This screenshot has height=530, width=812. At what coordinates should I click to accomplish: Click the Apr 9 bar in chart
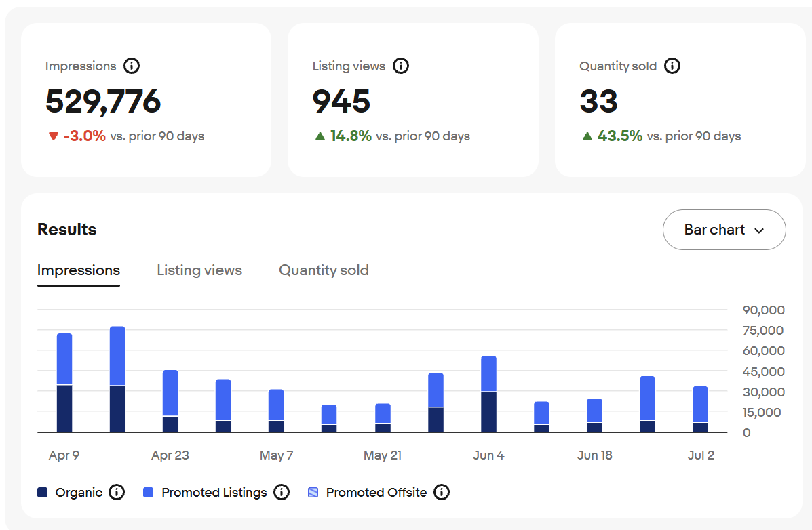64,383
